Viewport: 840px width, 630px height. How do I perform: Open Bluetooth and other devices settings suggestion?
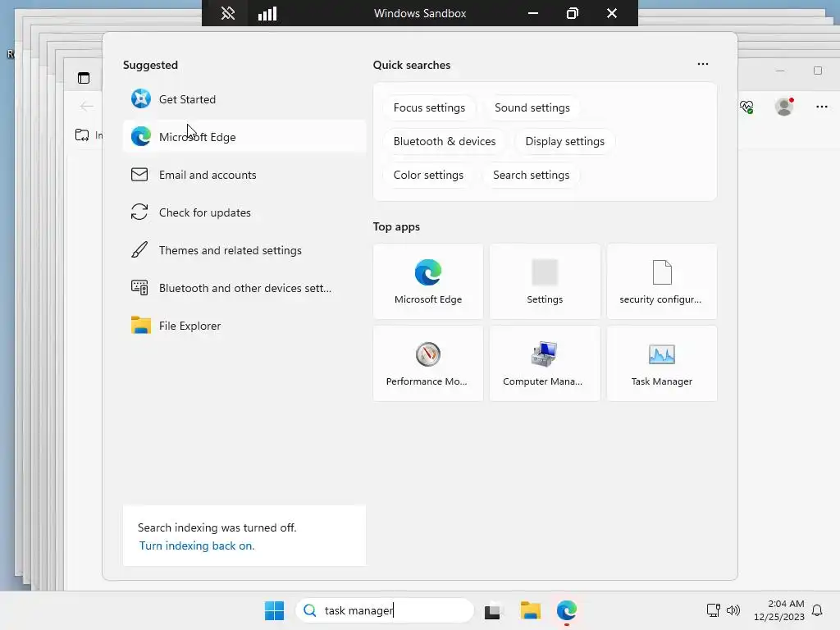coord(244,288)
